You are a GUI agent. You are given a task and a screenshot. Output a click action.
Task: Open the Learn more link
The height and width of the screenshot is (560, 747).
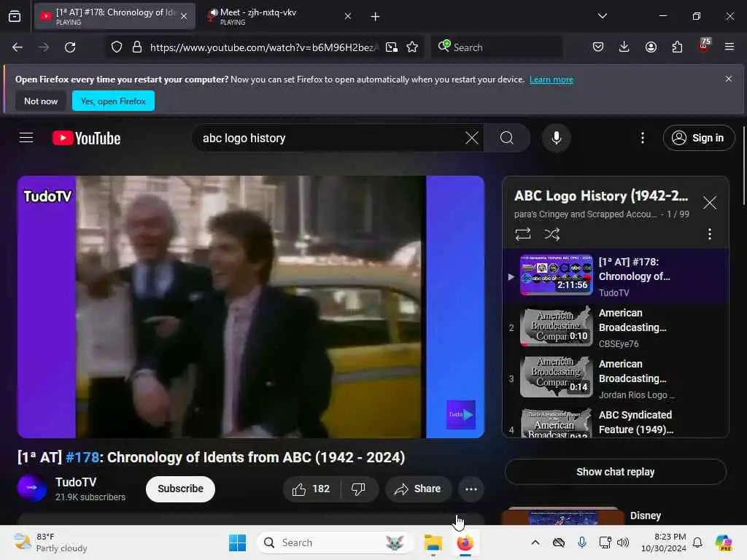pos(551,79)
